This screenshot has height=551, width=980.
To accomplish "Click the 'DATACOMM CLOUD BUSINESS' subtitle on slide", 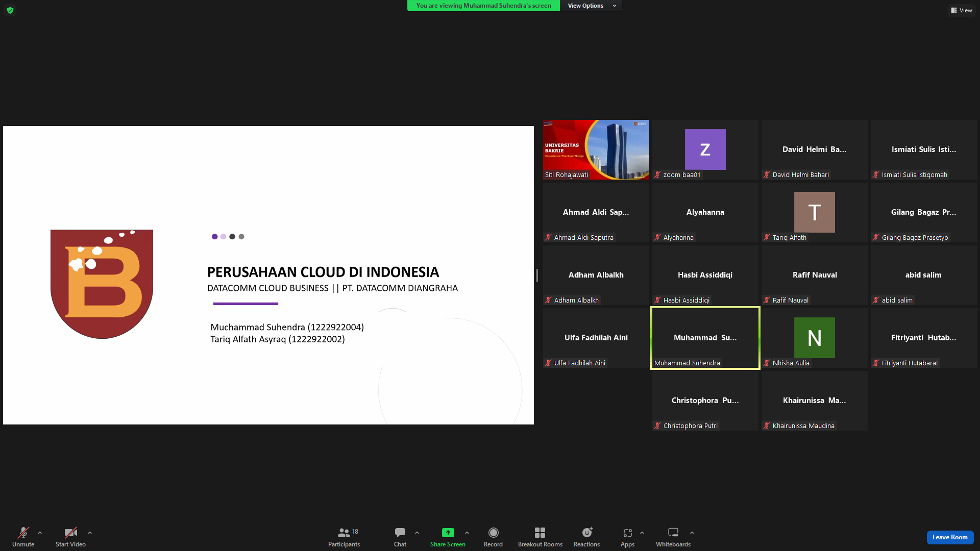I will [268, 288].
